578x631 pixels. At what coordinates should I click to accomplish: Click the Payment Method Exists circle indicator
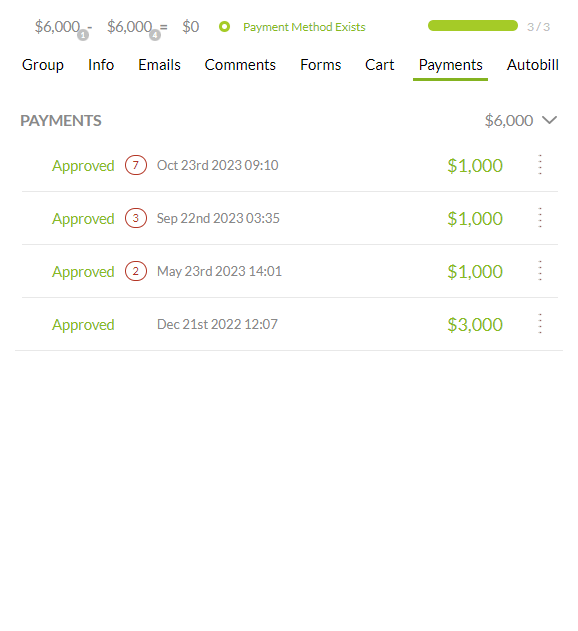coord(224,27)
